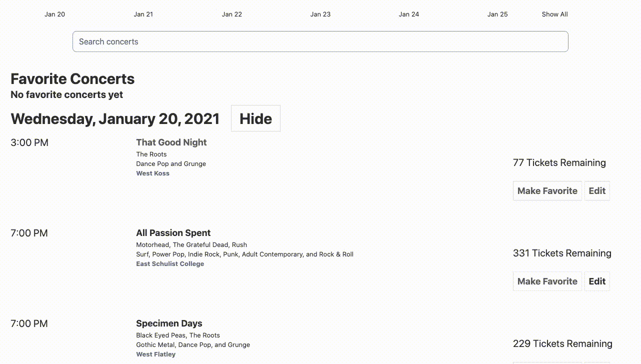Open the That Good Night concert title
The image size is (641, 364).
coord(171,142)
